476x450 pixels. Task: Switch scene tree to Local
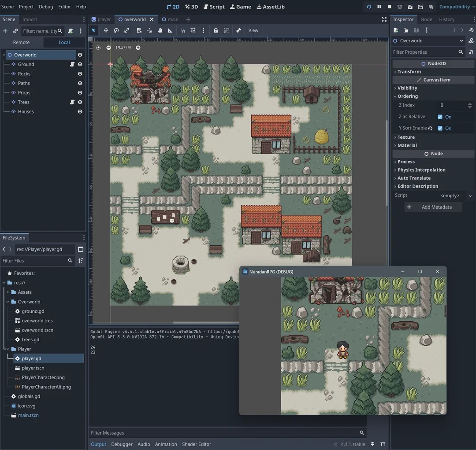[64, 42]
